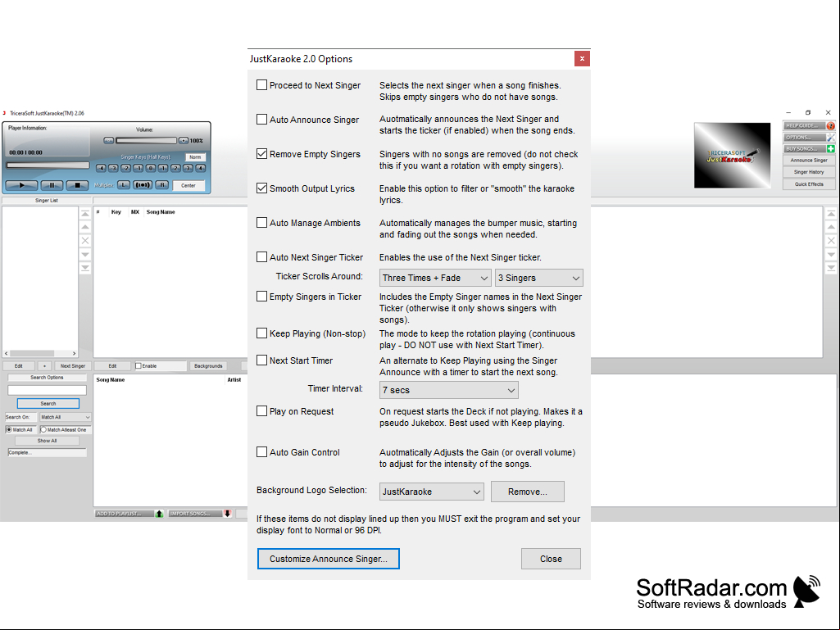Click the Backgrounds button
The height and width of the screenshot is (630, 840).
tap(208, 366)
